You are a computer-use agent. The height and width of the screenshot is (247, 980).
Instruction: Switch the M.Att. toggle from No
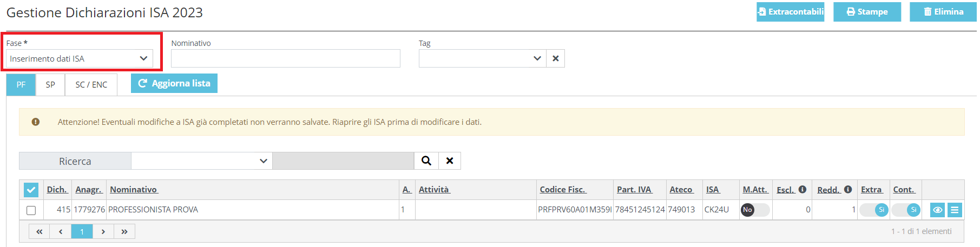tap(755, 210)
